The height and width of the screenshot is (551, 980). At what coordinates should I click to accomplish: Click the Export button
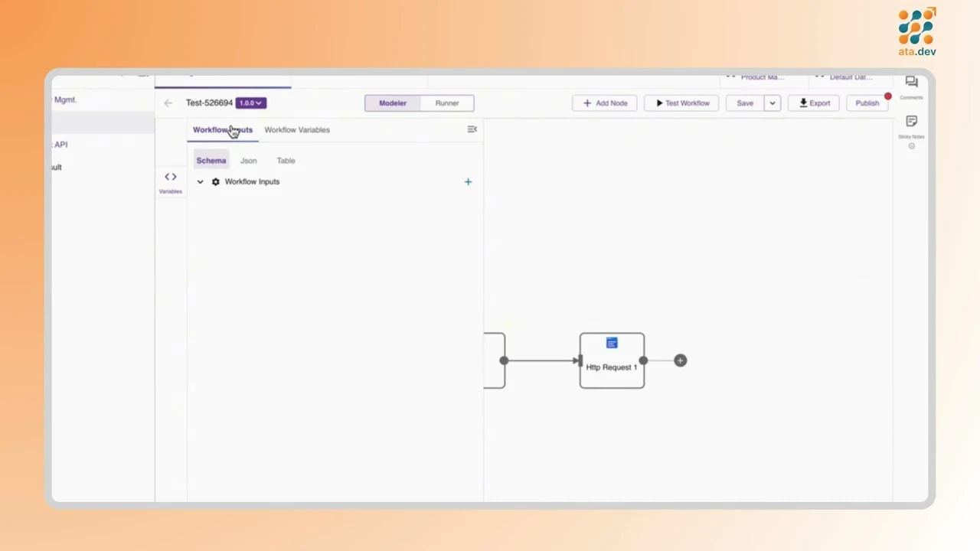[x=814, y=103]
